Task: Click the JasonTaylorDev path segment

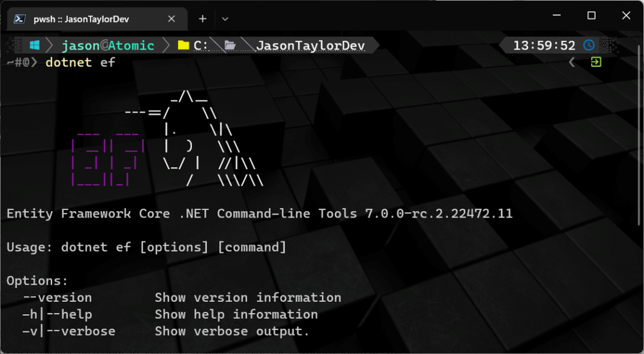Action: [310, 46]
